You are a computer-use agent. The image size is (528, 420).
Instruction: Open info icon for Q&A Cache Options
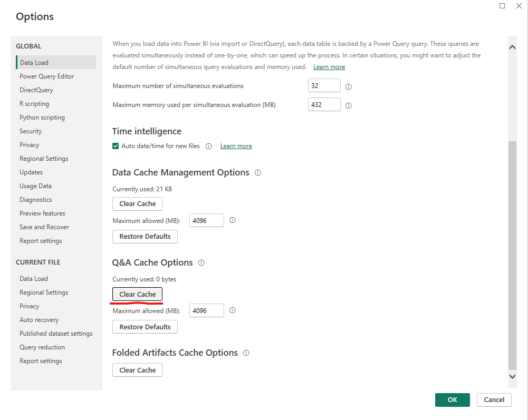[201, 263]
